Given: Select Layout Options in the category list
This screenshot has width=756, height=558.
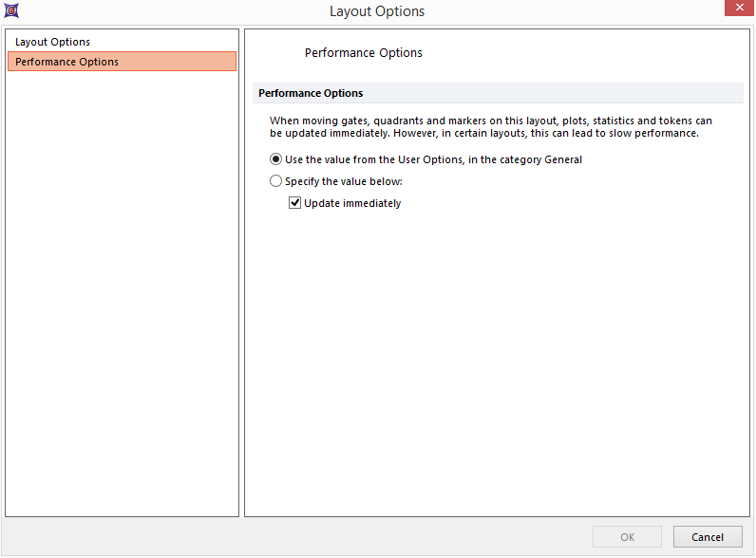Looking at the screenshot, I should coord(53,42).
